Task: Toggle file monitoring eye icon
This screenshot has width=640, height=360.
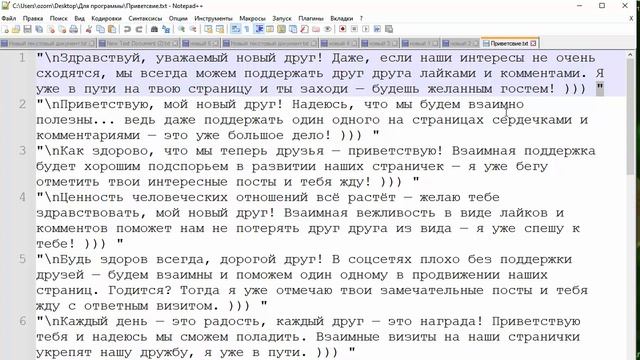Action: click(328, 29)
